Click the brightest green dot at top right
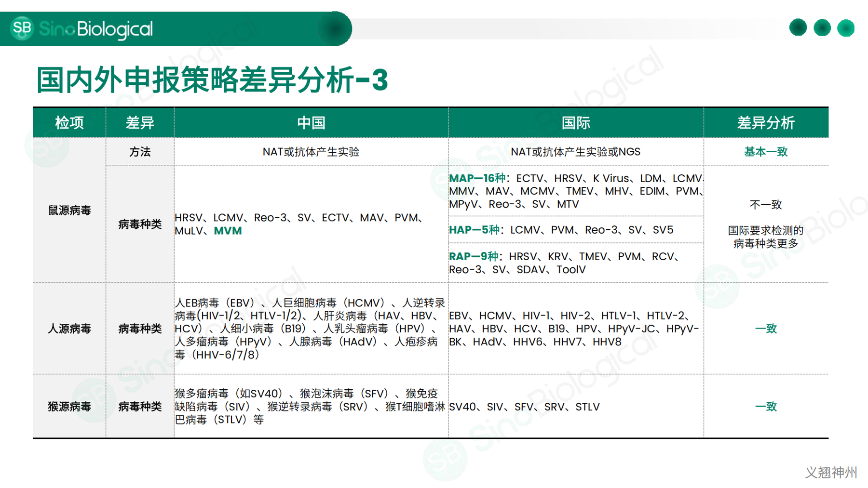The image size is (868, 488). [x=845, y=28]
